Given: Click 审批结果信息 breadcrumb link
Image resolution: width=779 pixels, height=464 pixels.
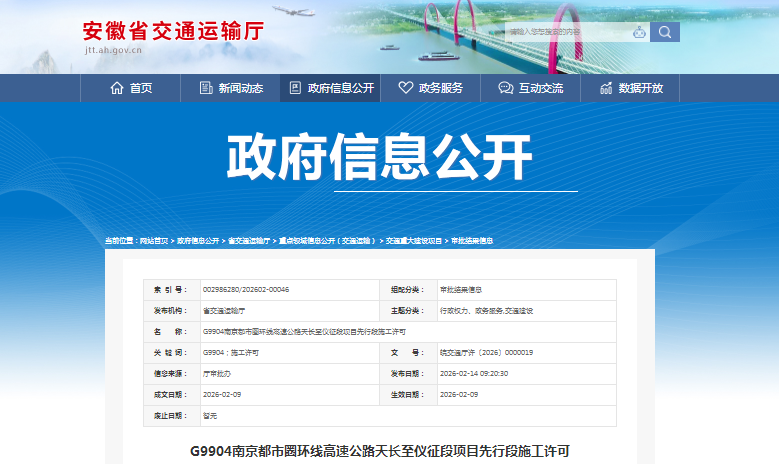Looking at the screenshot, I should [x=472, y=241].
